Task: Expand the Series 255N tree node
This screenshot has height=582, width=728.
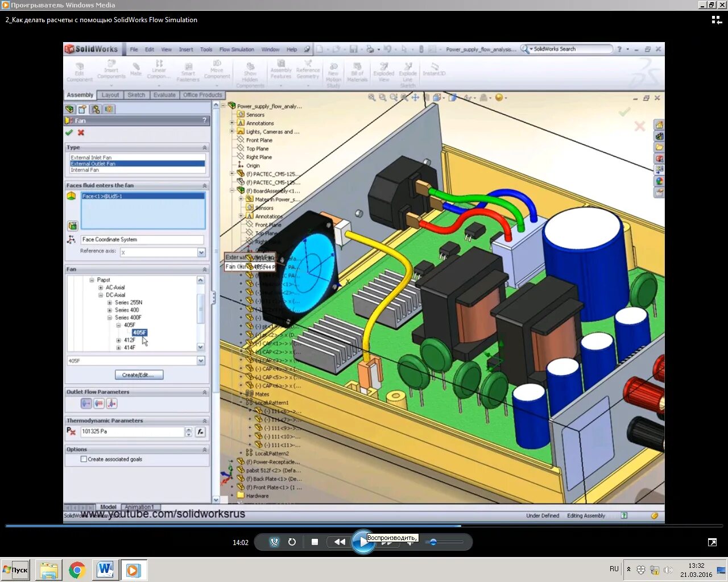Action: (x=110, y=302)
